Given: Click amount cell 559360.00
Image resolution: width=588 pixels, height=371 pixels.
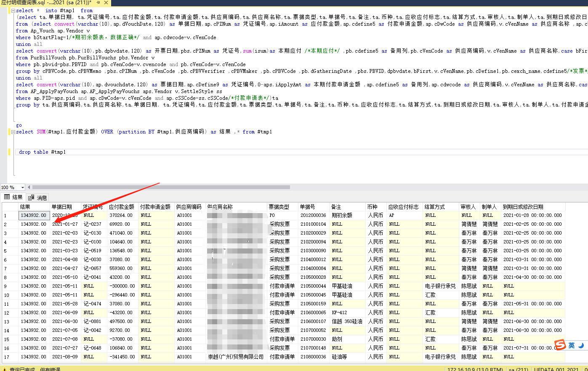Looking at the screenshot, I should [x=123, y=268].
